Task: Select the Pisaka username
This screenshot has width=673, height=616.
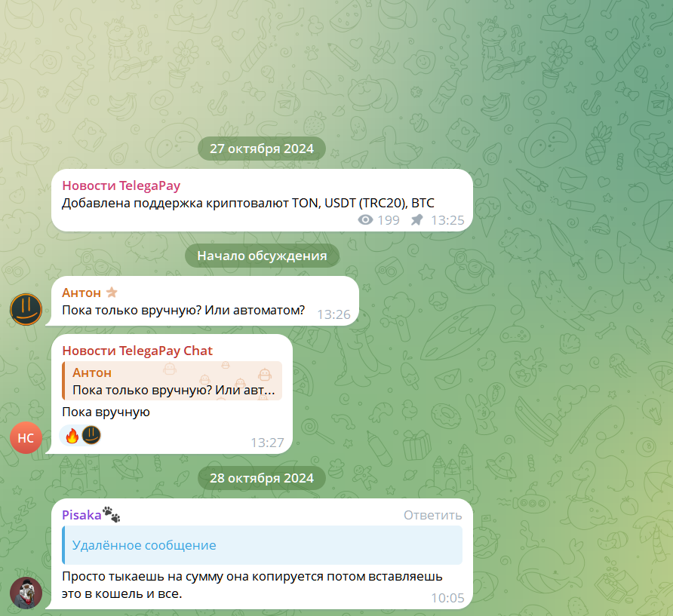Action: (x=81, y=515)
